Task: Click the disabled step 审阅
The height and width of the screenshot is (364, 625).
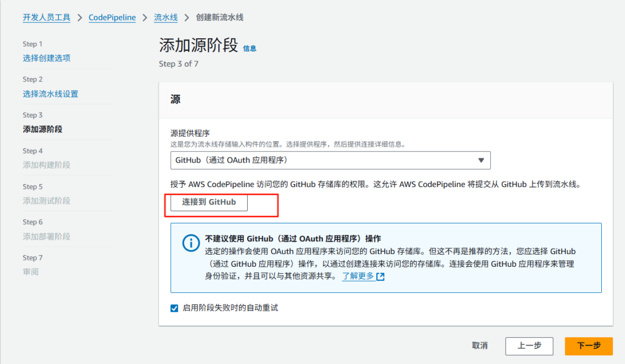Action: (31, 272)
